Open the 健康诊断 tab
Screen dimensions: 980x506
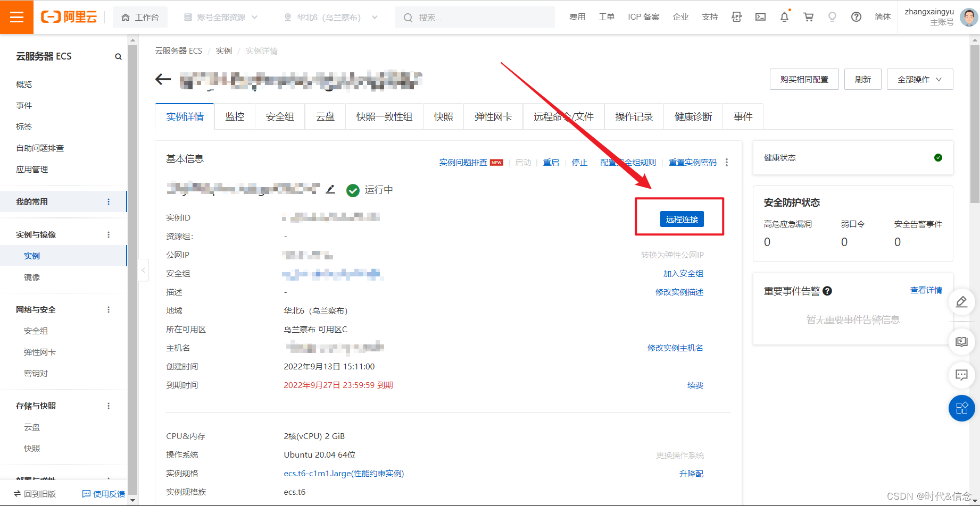tap(693, 116)
